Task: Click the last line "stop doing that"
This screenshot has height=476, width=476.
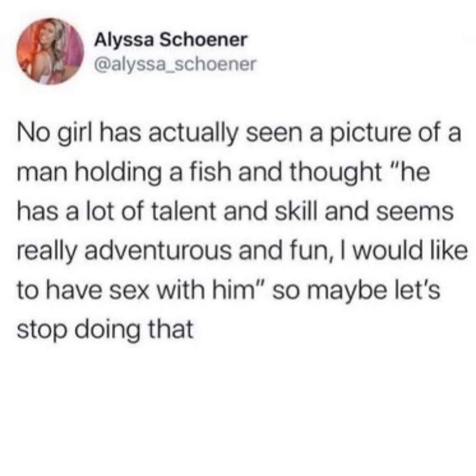Action: (x=105, y=330)
